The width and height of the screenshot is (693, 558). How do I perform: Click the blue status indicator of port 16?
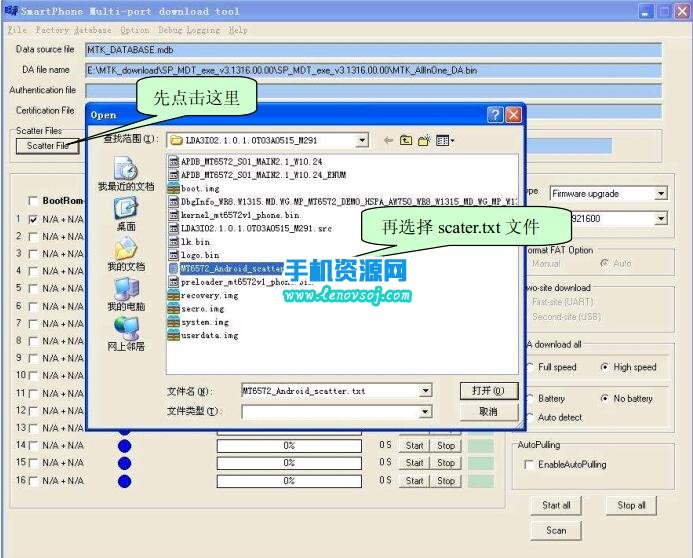point(125,481)
